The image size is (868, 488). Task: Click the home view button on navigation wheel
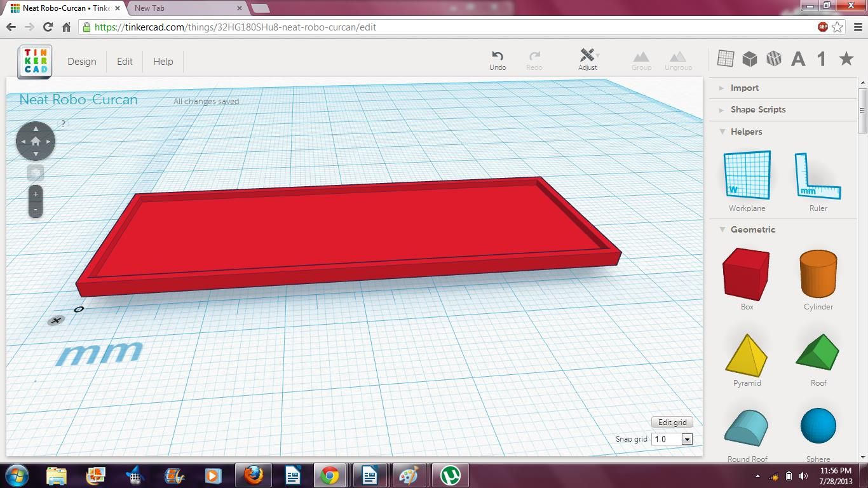click(x=36, y=141)
